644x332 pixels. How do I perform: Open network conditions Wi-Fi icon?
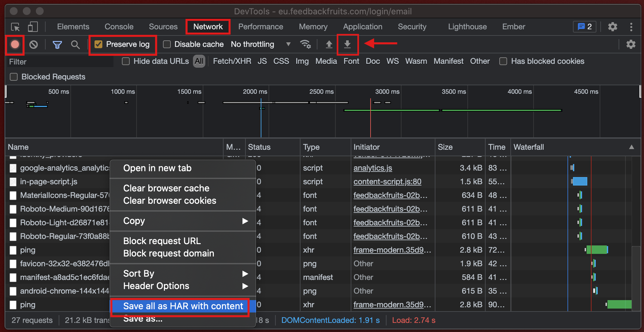[305, 44]
